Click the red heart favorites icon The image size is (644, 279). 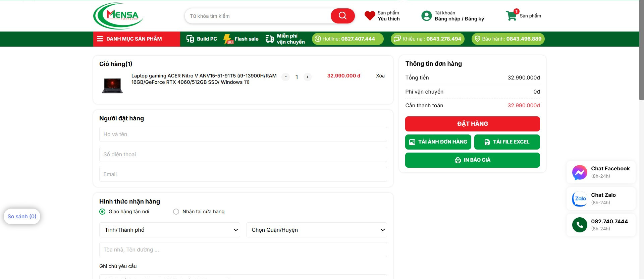click(370, 16)
